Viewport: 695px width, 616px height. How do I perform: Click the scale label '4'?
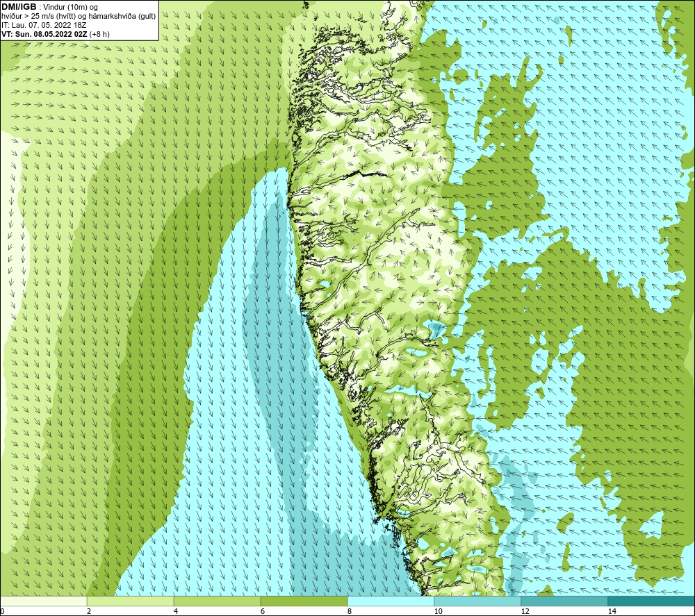pos(176,611)
